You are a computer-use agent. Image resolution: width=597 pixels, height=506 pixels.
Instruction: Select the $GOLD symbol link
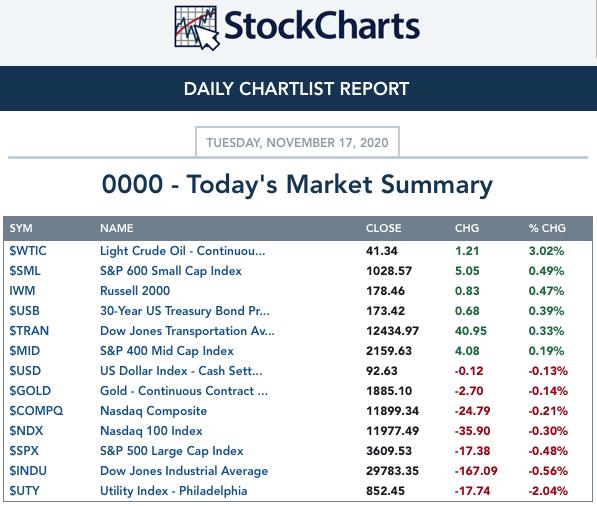tap(30, 391)
